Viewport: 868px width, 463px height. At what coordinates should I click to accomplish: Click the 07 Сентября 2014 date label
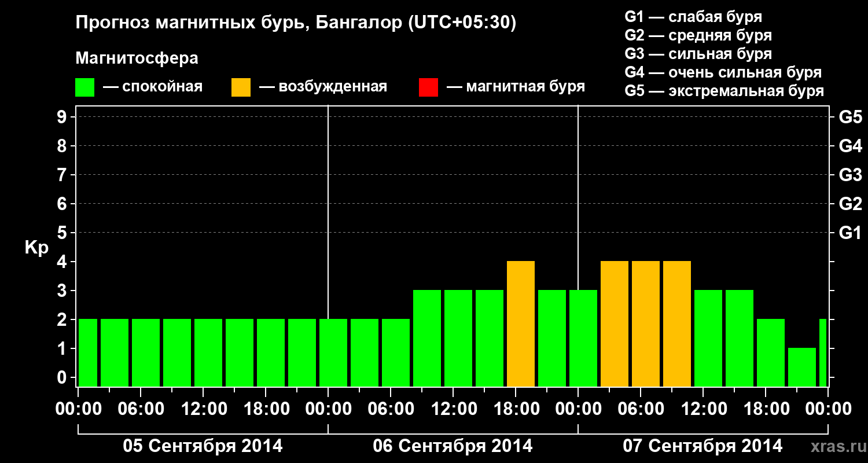coord(703,446)
